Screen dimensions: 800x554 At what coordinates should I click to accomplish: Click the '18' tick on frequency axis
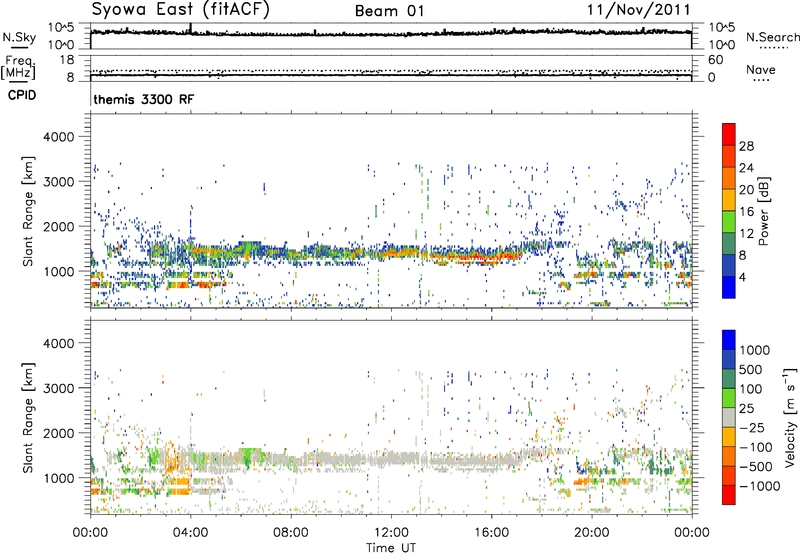click(x=67, y=60)
